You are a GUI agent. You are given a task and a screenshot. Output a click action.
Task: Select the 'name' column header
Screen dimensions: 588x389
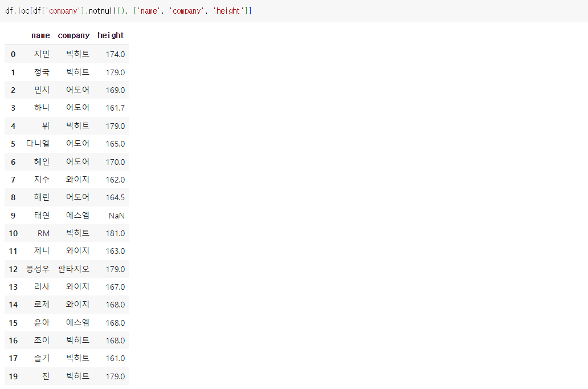click(x=40, y=35)
